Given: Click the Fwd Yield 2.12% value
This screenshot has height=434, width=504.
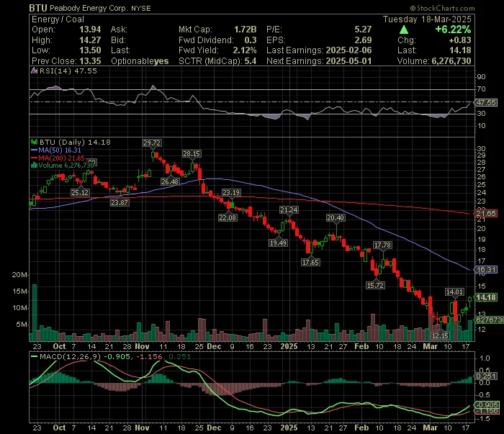Looking at the screenshot, I should 245,50.
